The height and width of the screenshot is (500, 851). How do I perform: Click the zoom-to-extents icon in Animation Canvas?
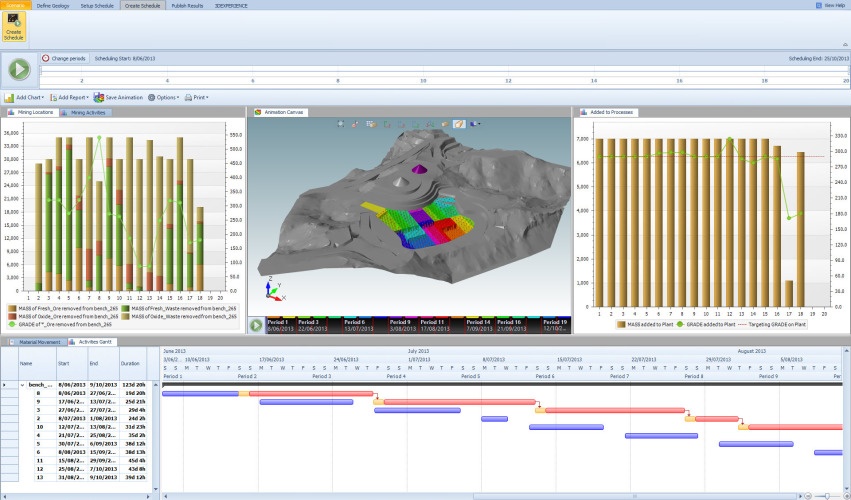point(340,124)
